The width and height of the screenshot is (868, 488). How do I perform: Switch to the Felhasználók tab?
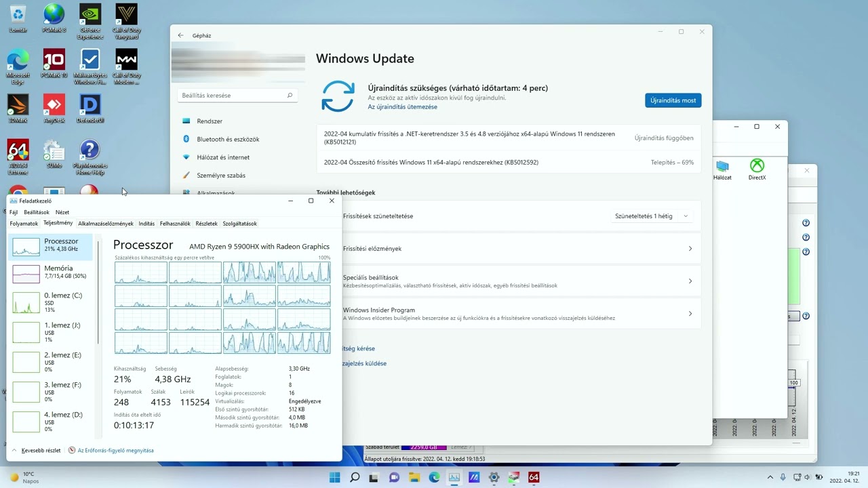pyautogui.click(x=175, y=224)
